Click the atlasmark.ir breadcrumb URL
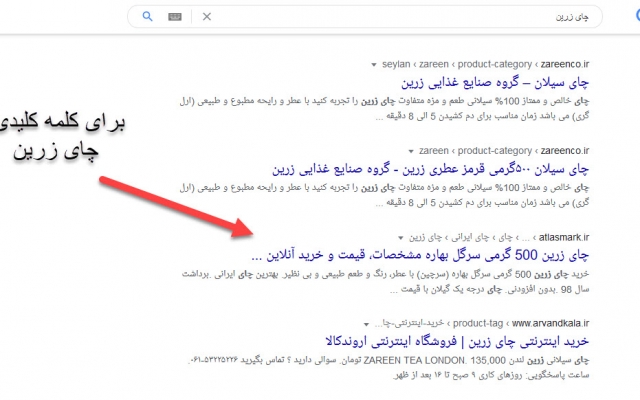 tap(564, 238)
